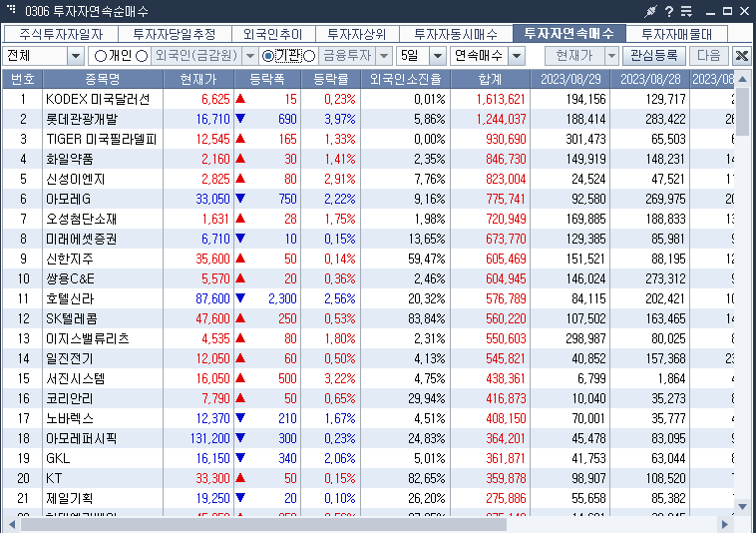The image size is (756, 533).
Task: Select 코리안리 stock name
Action: click(x=70, y=399)
